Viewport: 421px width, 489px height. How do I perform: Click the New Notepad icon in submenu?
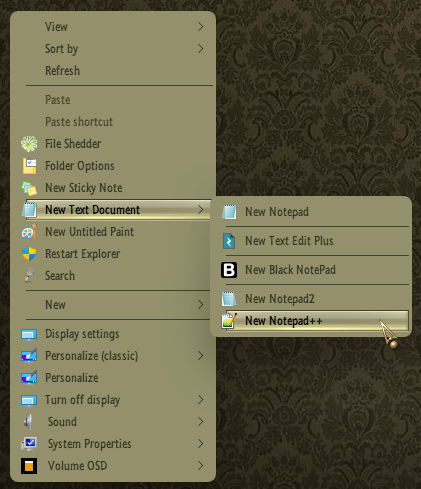point(229,212)
